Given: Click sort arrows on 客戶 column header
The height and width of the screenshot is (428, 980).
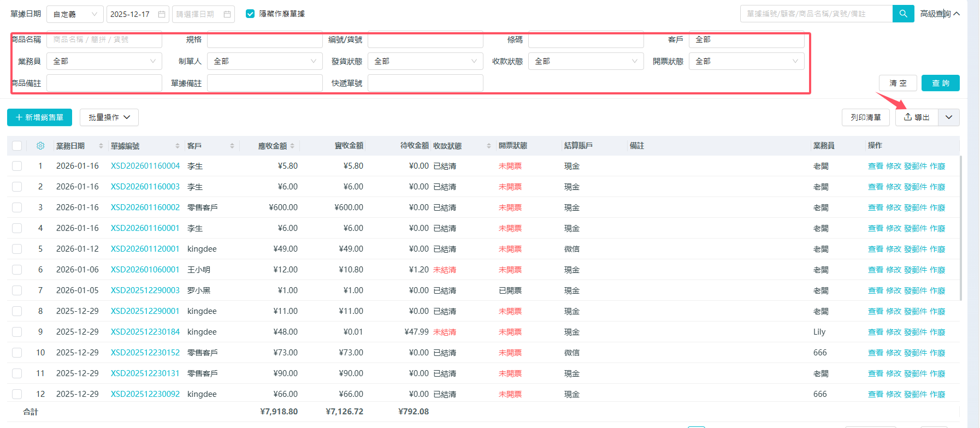Looking at the screenshot, I should (x=232, y=146).
